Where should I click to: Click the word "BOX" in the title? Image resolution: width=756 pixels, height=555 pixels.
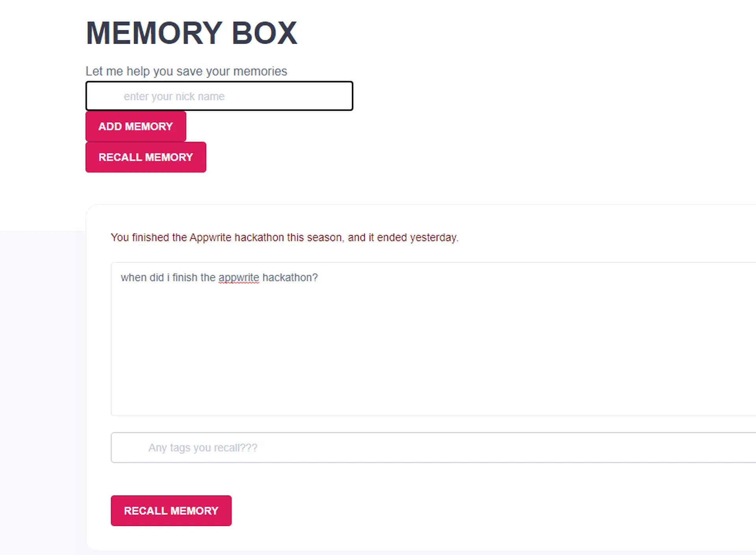click(x=264, y=33)
